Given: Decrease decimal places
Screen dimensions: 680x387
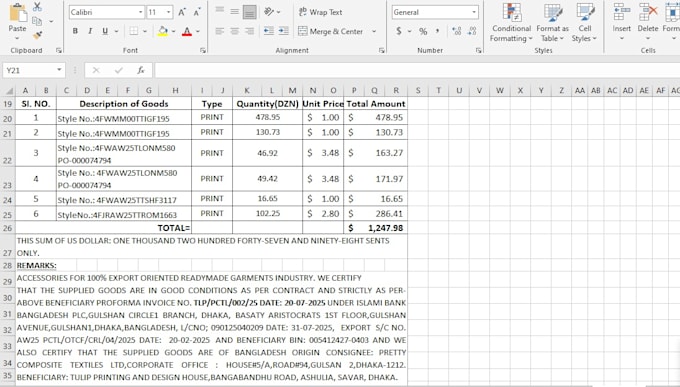Looking at the screenshot, I should (x=472, y=31).
